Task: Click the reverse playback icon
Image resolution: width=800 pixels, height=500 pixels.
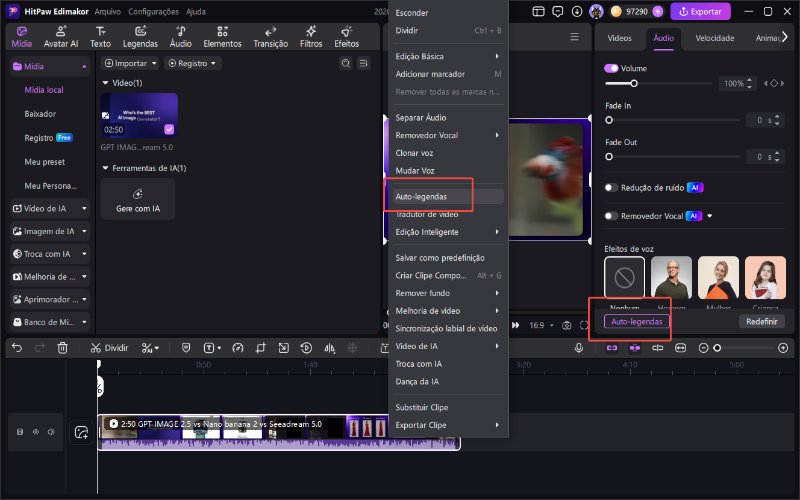Action: (306, 348)
